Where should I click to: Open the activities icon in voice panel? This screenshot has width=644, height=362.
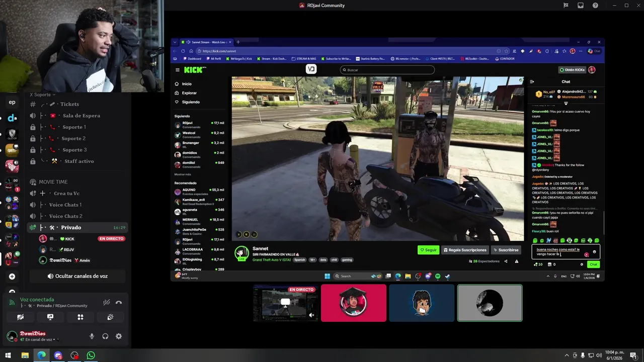point(80,317)
